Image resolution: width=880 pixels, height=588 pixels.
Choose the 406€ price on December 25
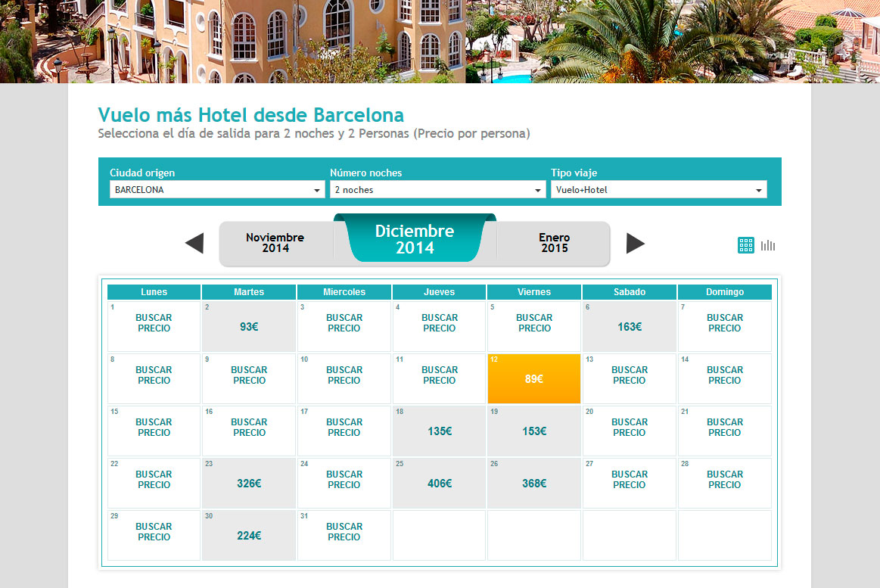pos(439,484)
